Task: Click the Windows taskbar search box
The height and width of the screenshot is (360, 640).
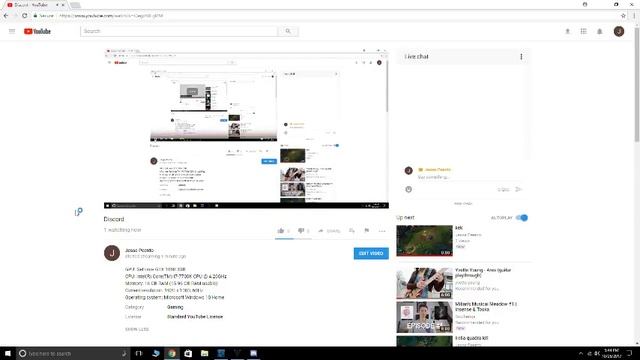Action: pyautogui.click(x=73, y=353)
